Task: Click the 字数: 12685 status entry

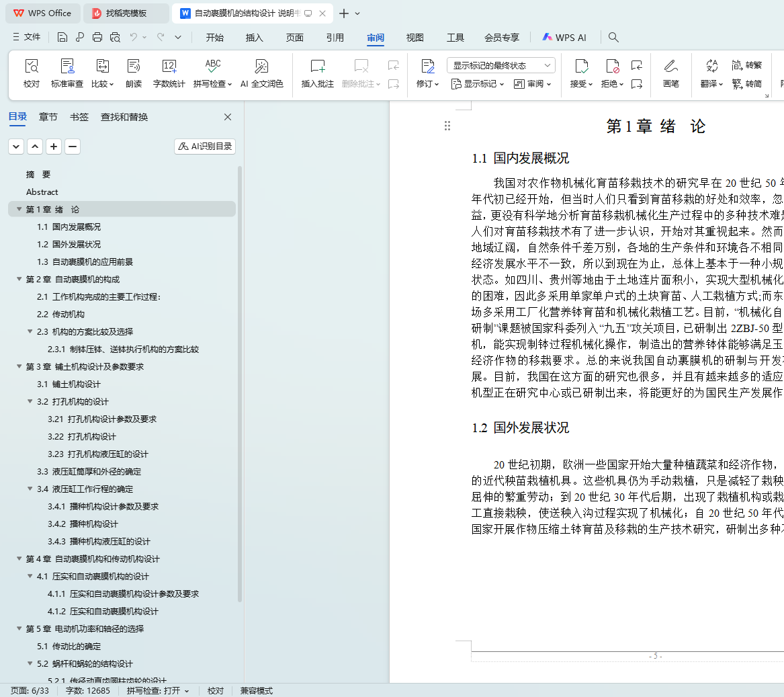Action: (x=87, y=690)
